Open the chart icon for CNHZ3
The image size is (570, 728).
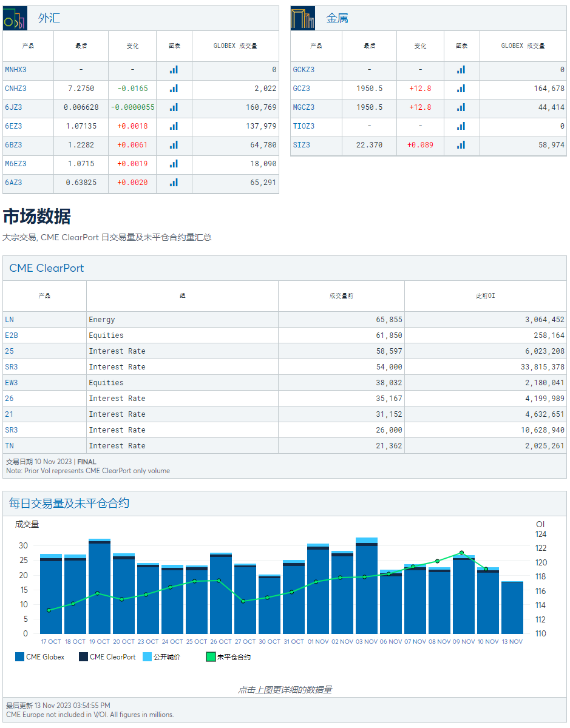(x=174, y=89)
